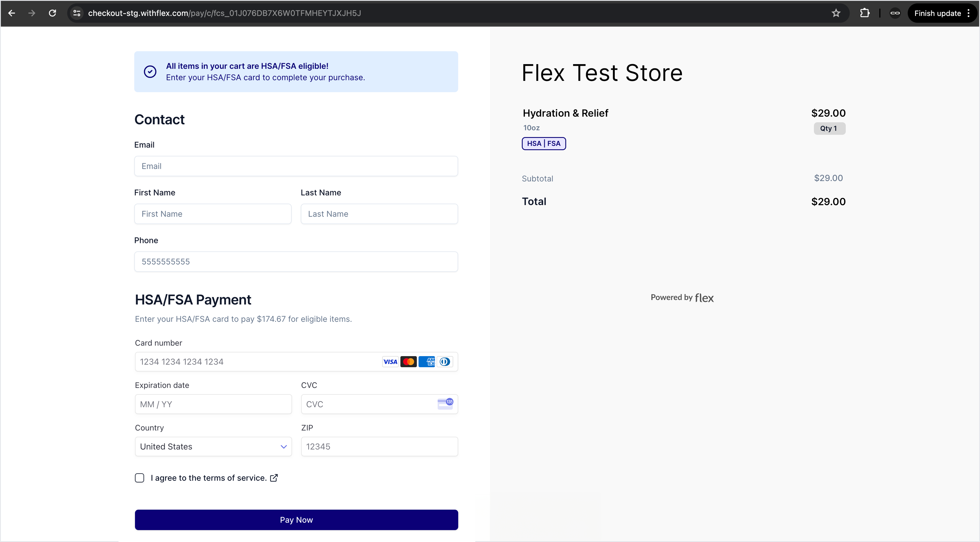Image resolution: width=980 pixels, height=542 pixels.
Task: Click the Visa card logo
Action: point(390,362)
